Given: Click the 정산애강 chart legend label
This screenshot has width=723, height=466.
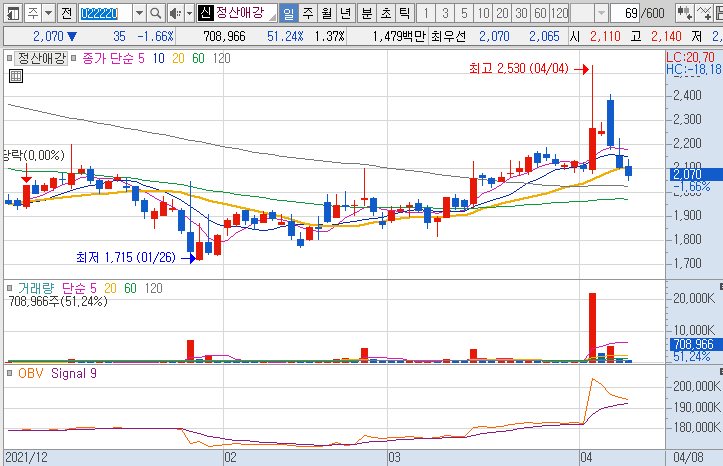Looking at the screenshot, I should [41, 59].
